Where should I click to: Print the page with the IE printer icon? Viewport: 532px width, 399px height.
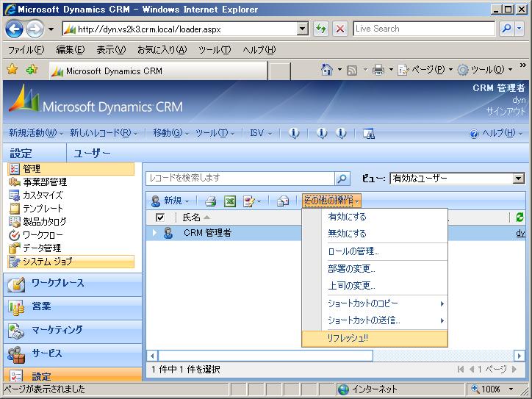378,70
